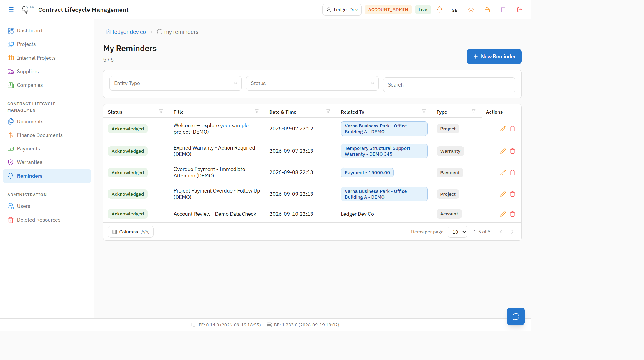The image size is (644, 360).
Task: Delete the Account Review reminder
Action: click(513, 214)
